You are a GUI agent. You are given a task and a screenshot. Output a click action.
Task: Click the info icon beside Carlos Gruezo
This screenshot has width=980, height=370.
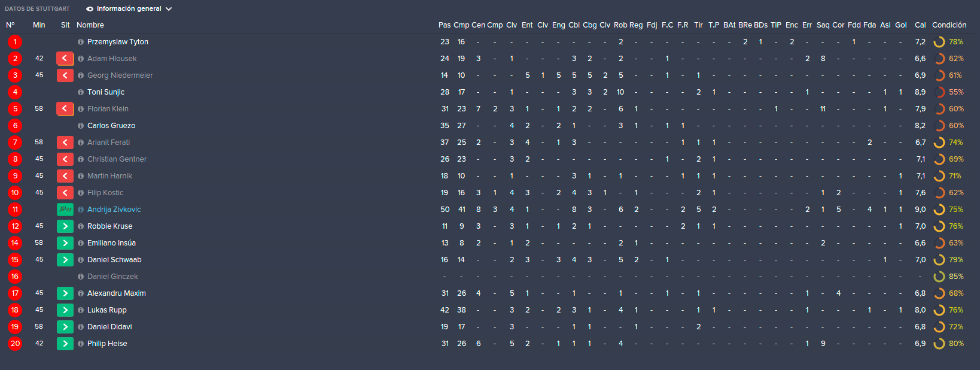tap(81, 126)
